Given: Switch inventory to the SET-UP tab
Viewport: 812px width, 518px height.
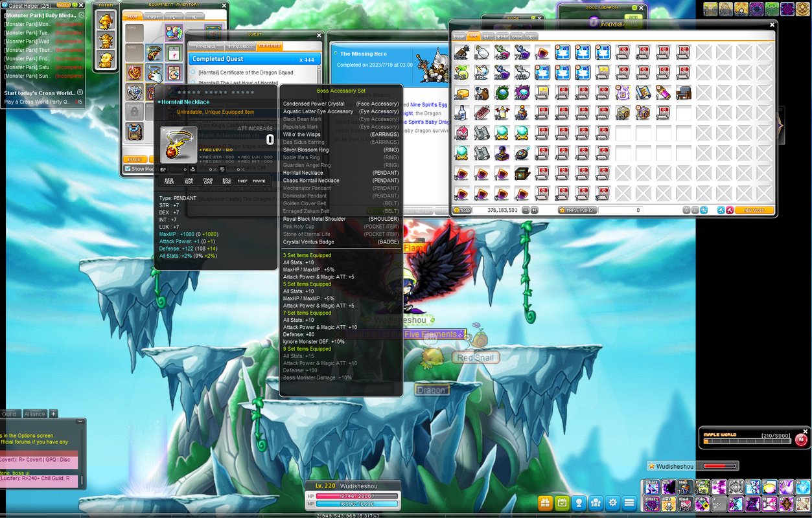Looking at the screenshot, I should point(502,36).
